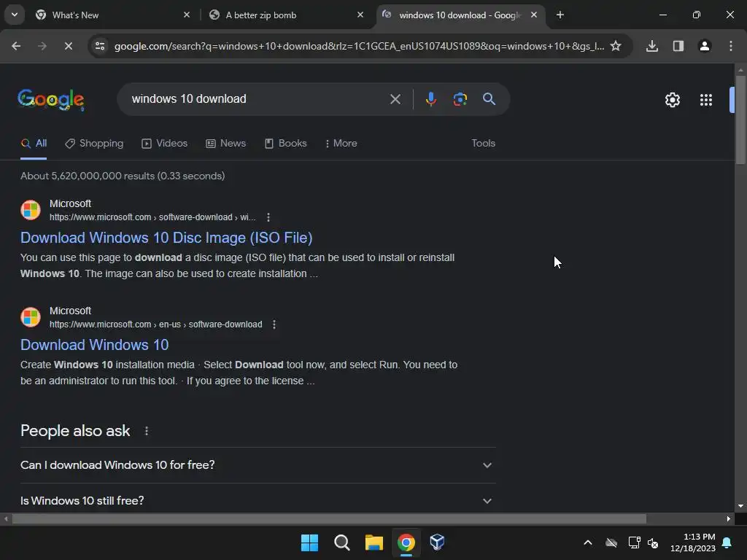Select the All results tab
The width and height of the screenshot is (747, 560).
34,144
